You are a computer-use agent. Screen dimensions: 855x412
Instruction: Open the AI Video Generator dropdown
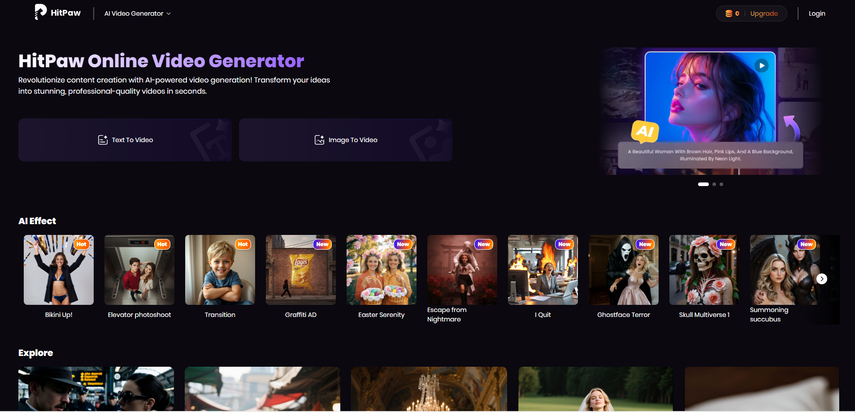pos(137,13)
